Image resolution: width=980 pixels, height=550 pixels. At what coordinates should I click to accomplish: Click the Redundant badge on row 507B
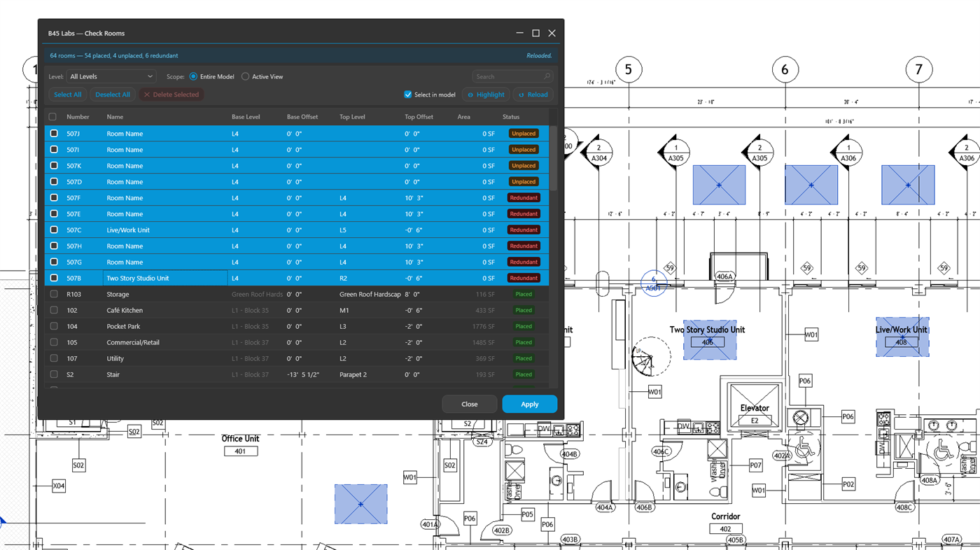click(524, 278)
